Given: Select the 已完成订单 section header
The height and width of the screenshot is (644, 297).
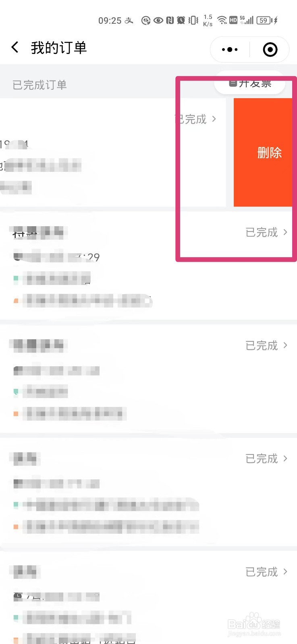Looking at the screenshot, I should pyautogui.click(x=39, y=85).
